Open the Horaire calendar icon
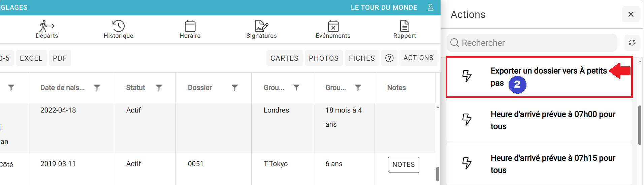 [x=190, y=26]
